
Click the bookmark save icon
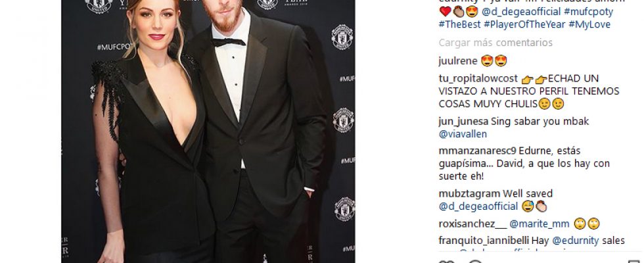[x=633, y=262]
